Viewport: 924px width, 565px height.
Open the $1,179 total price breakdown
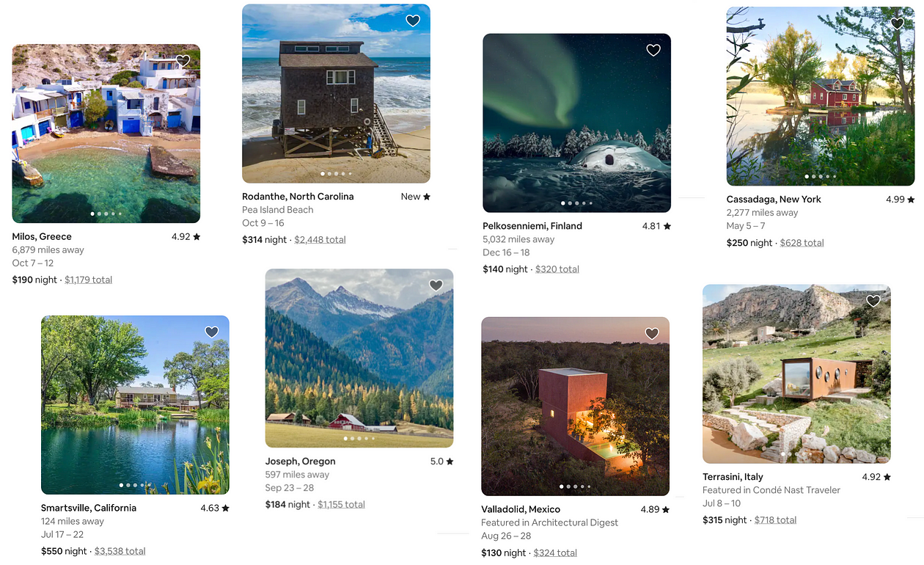click(88, 280)
